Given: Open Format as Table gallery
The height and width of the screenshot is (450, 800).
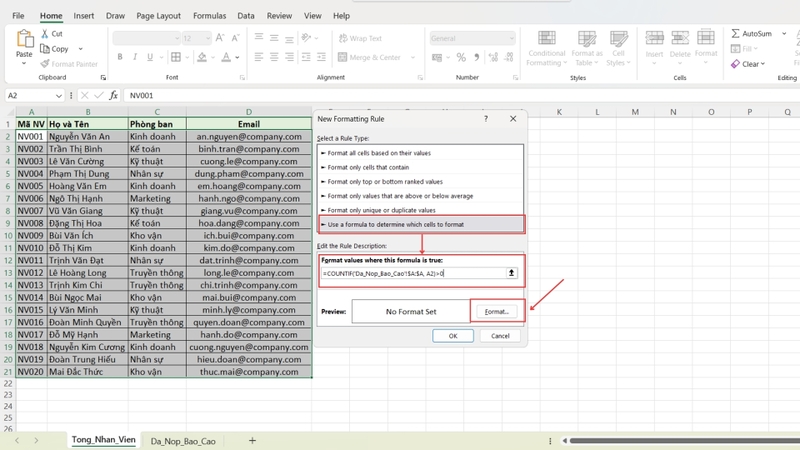Looking at the screenshot, I should [x=587, y=48].
